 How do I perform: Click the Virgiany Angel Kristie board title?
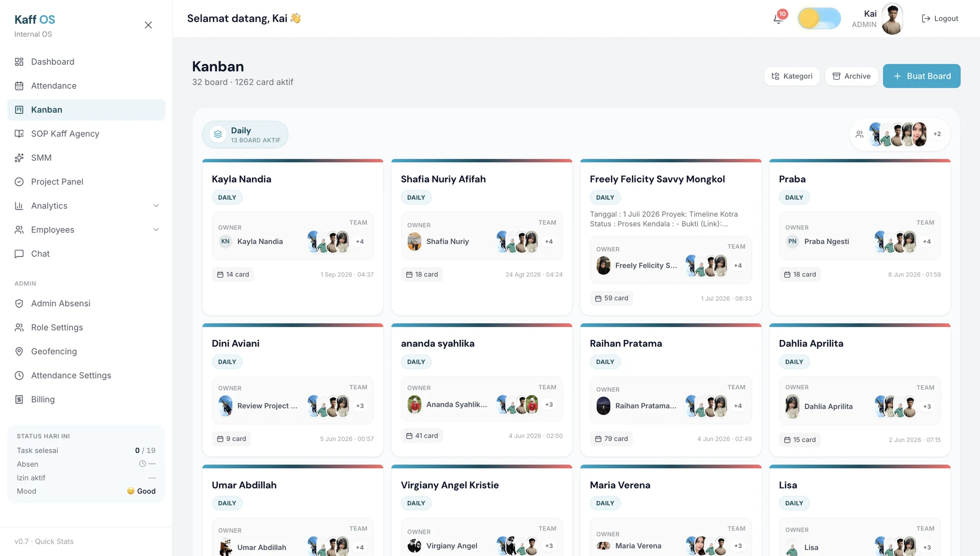point(450,485)
